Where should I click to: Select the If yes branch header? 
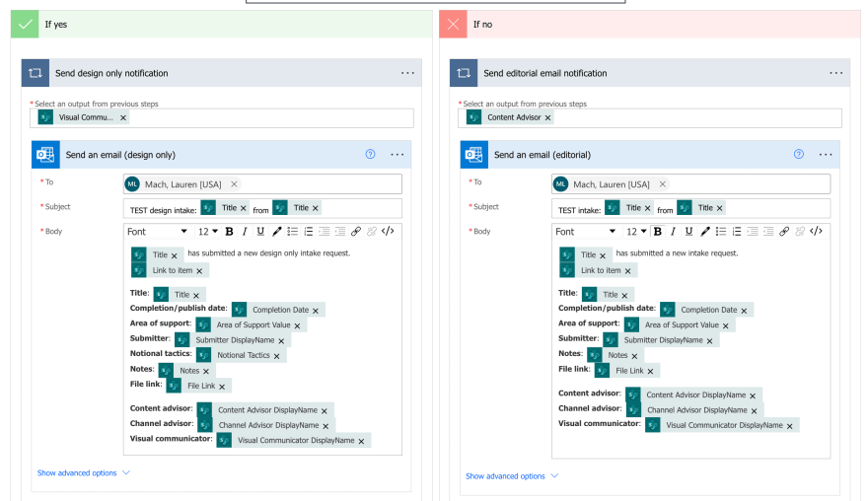pyautogui.click(x=221, y=25)
